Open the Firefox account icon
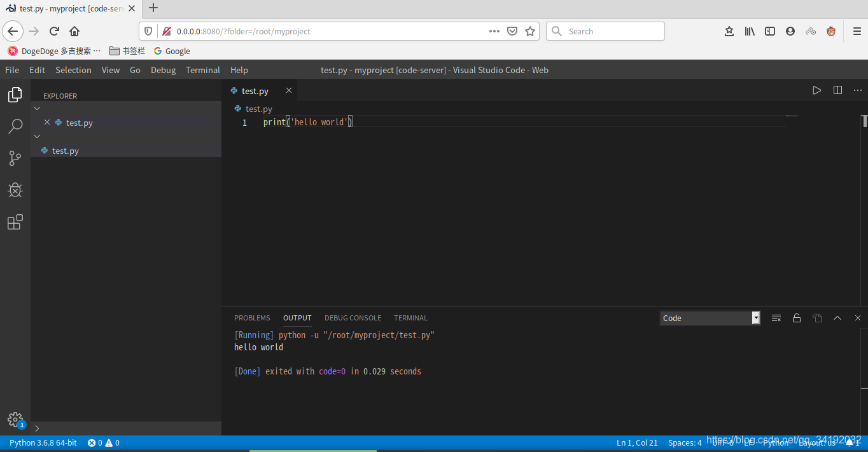The width and height of the screenshot is (868, 452). click(790, 31)
